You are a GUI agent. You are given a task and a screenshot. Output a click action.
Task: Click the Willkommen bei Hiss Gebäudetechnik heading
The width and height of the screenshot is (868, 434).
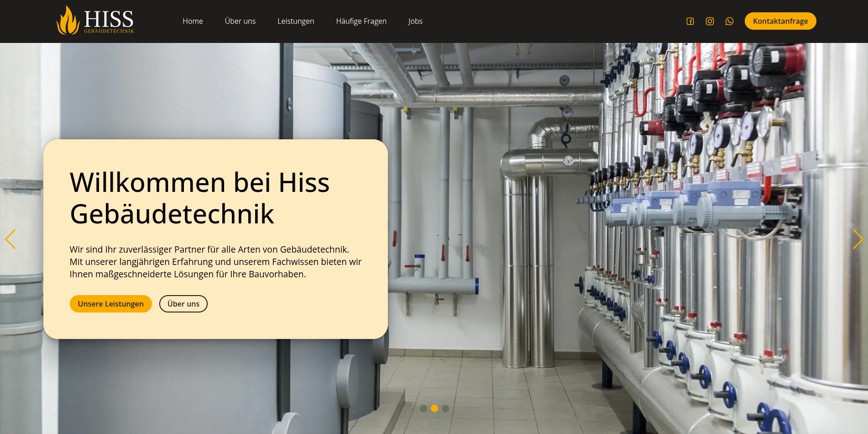(199, 198)
